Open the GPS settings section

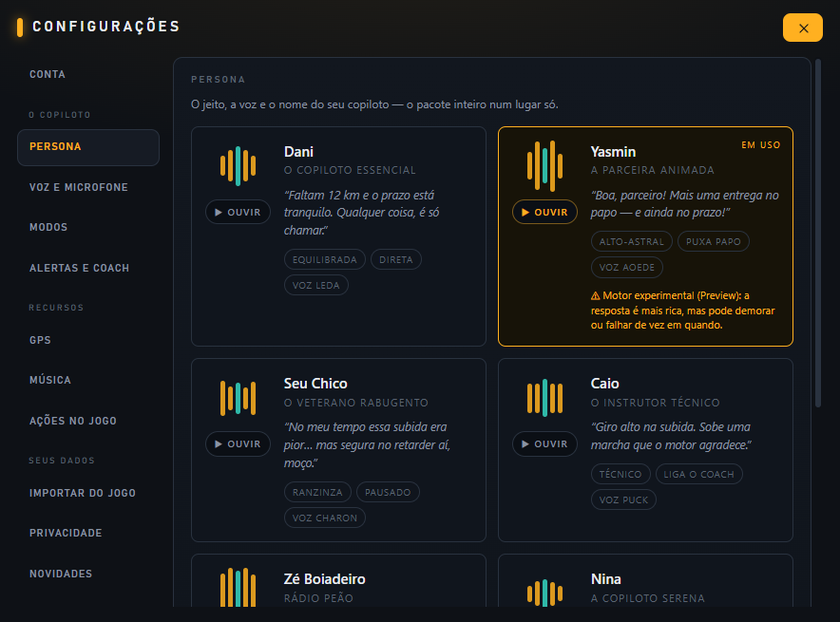point(40,340)
